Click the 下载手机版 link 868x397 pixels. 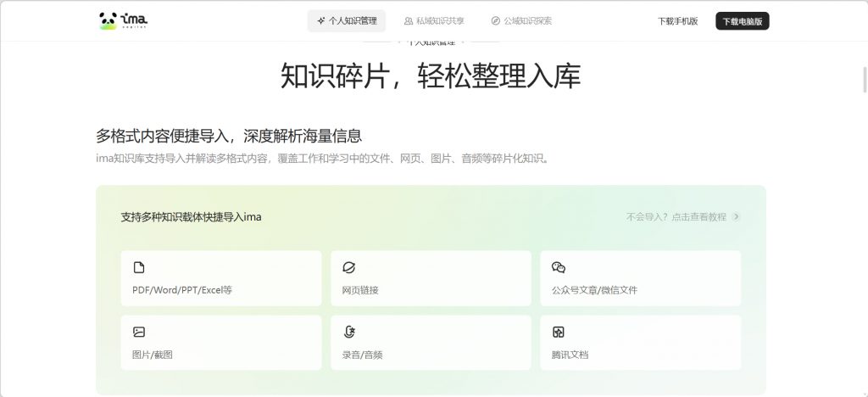pos(677,21)
